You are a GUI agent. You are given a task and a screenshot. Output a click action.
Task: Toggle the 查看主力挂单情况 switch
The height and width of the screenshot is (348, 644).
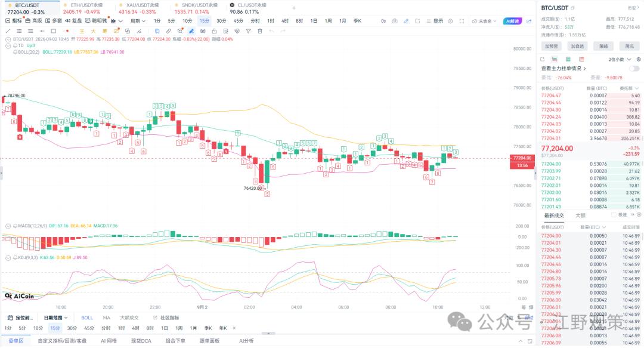point(634,69)
